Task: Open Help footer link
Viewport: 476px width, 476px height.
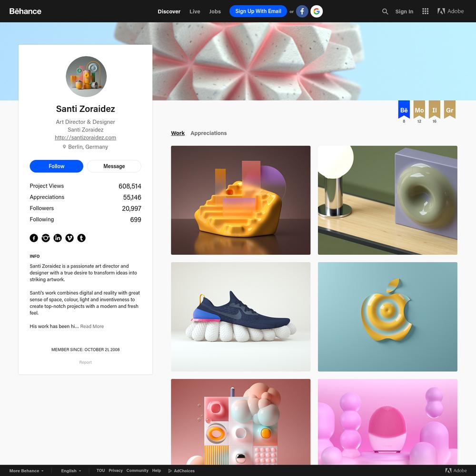Action: coord(157,471)
